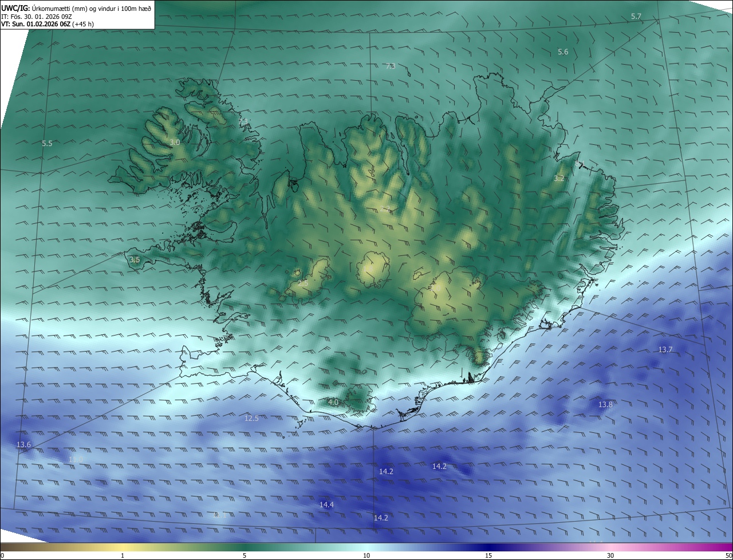This screenshot has height=560, width=733.
Task: Click the 5.5 precipitation value
Action: point(47,143)
